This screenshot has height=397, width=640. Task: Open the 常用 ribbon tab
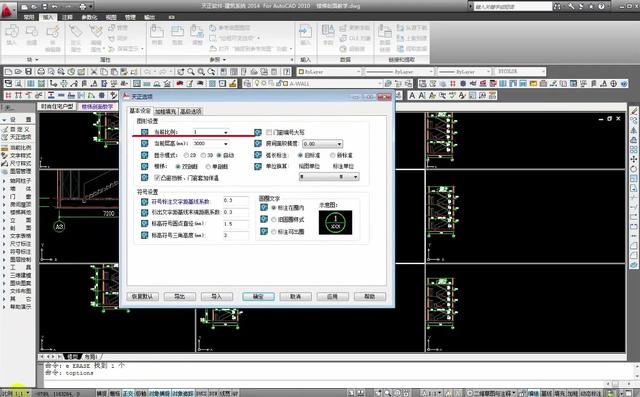[29, 17]
